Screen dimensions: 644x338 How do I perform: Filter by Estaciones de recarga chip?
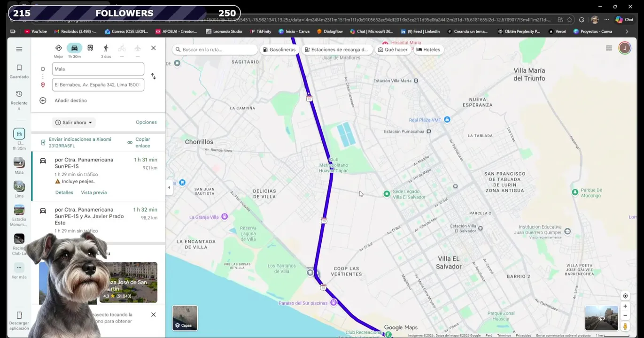click(336, 49)
